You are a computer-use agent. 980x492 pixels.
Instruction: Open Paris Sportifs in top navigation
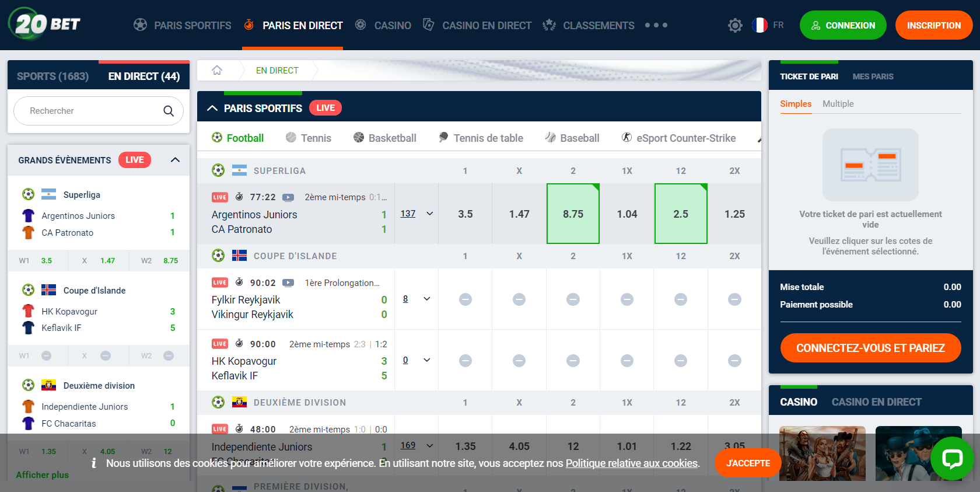pos(183,25)
